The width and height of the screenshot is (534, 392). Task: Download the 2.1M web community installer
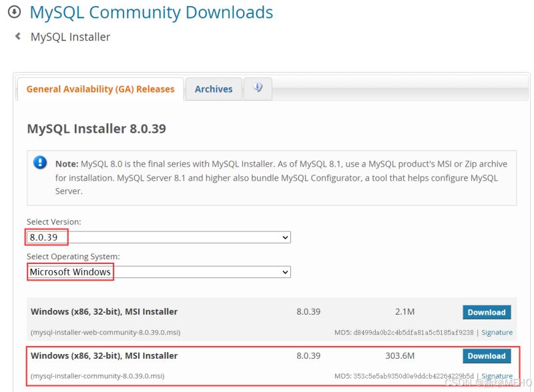(487, 313)
